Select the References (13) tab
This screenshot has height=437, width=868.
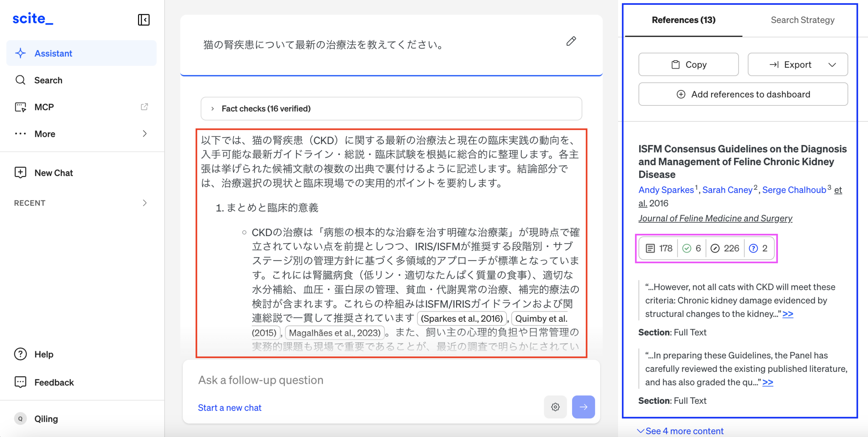coord(683,20)
